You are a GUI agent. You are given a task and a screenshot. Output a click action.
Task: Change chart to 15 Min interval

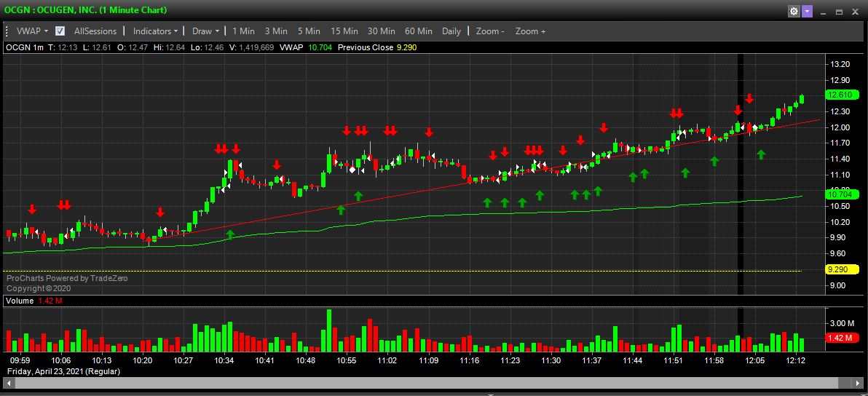[344, 31]
